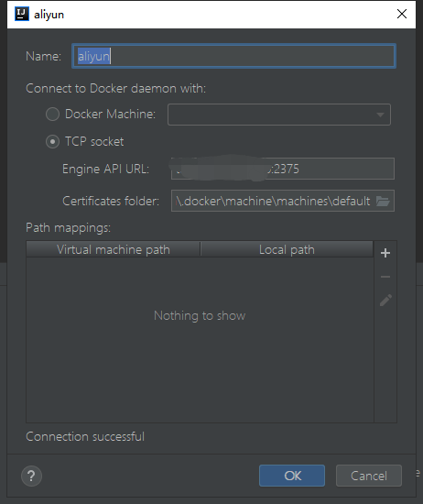Close the aliyun dialog window
This screenshot has height=504, width=423.
401,14
